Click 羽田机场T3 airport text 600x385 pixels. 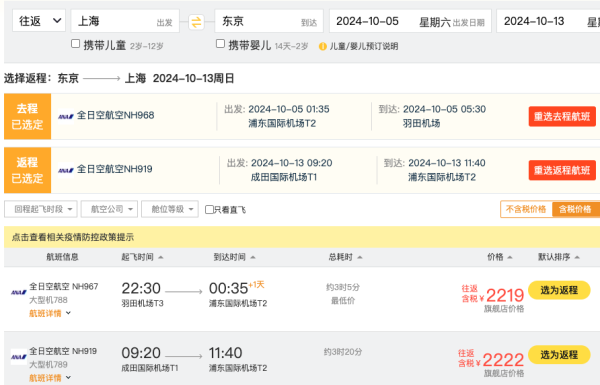tap(142, 303)
